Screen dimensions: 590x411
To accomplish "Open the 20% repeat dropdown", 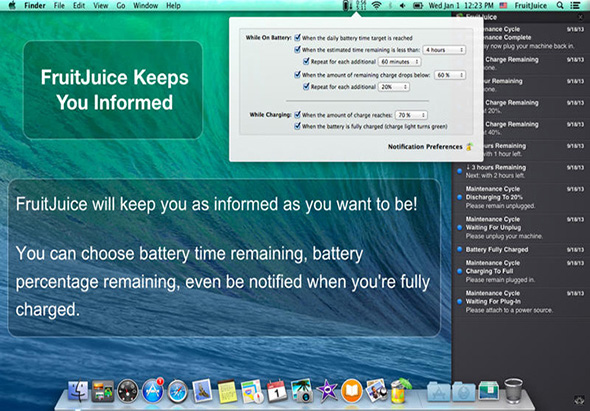I will pyautogui.click(x=394, y=87).
